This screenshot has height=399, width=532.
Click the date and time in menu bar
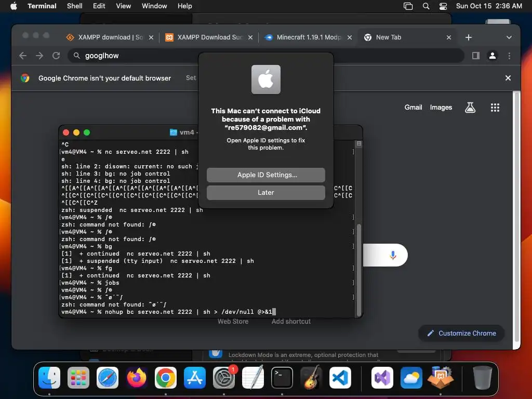pos(488,6)
